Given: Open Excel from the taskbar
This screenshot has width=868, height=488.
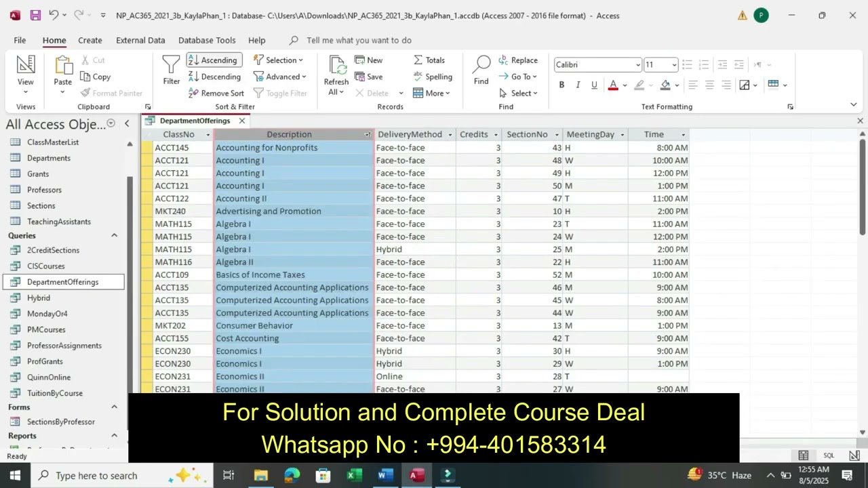Looking at the screenshot, I should [x=355, y=475].
